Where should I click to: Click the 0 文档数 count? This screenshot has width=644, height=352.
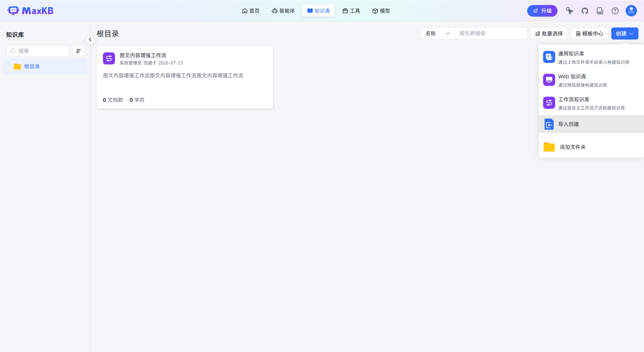[x=113, y=100]
